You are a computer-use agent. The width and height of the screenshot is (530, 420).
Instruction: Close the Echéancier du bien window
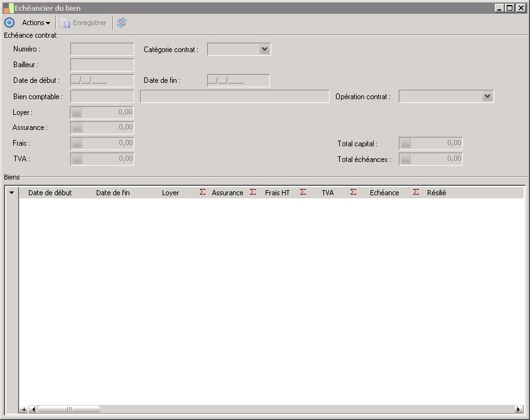(521, 8)
